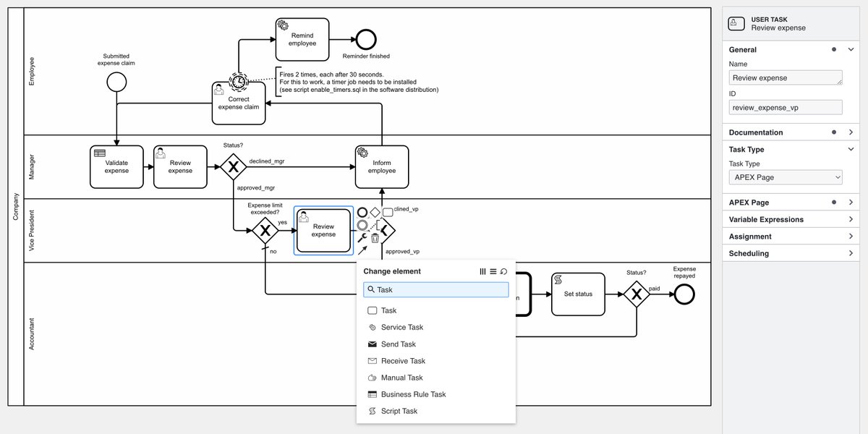Click the paid flow label

pos(654,288)
